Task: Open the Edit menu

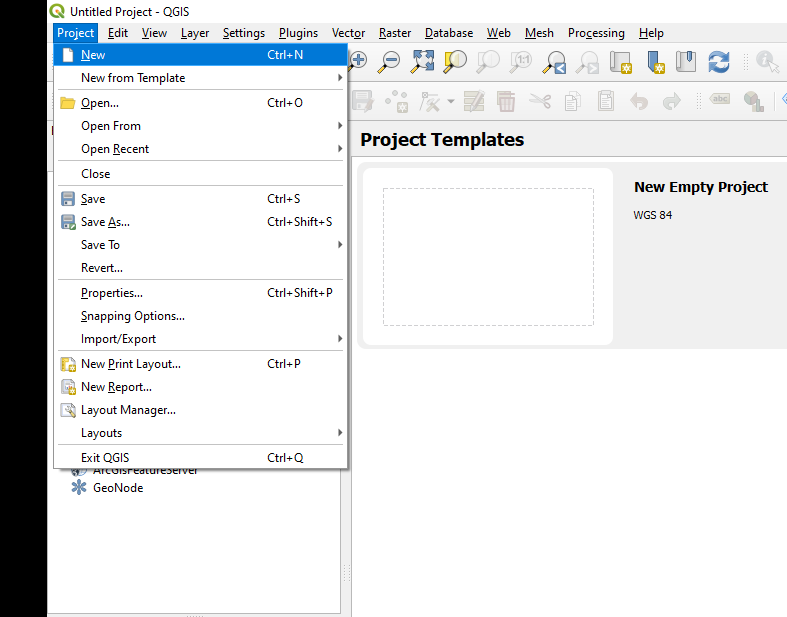Action: (x=118, y=33)
